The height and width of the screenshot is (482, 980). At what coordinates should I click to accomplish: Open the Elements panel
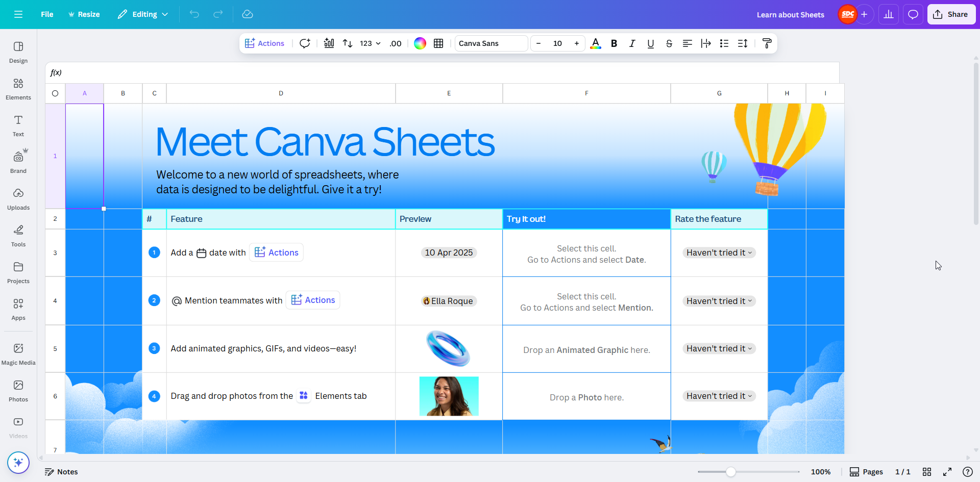click(18, 89)
